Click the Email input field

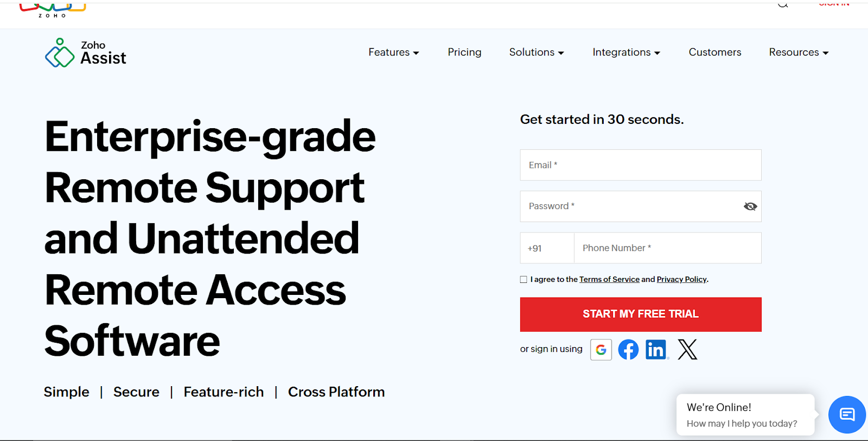click(640, 165)
